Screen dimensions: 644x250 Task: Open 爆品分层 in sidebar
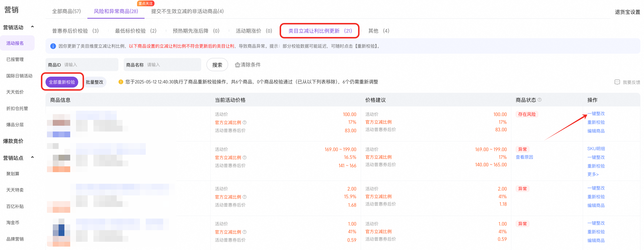(x=15, y=125)
